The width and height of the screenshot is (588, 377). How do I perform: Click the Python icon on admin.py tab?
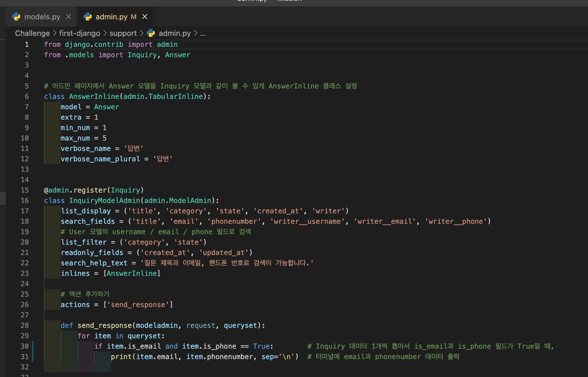point(88,17)
